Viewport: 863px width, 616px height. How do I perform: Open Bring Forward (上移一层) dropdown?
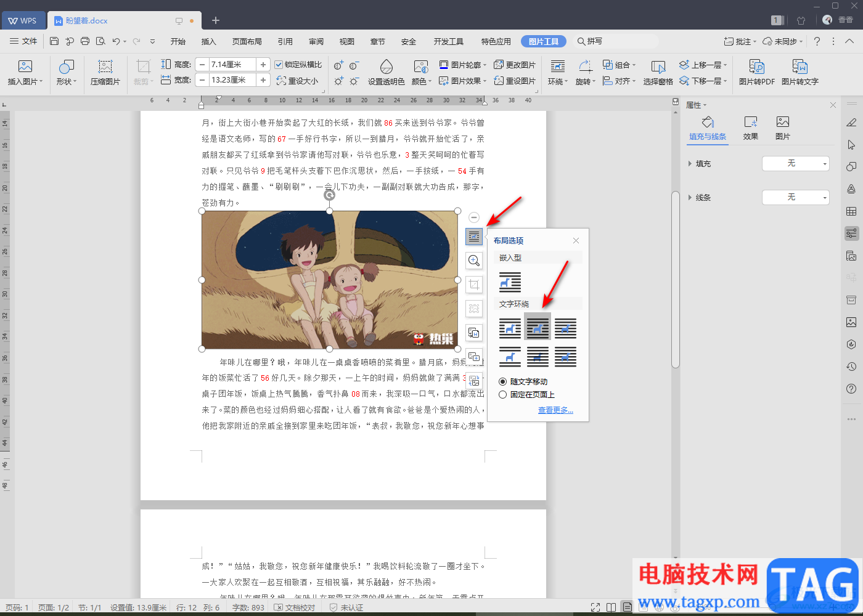(703, 65)
